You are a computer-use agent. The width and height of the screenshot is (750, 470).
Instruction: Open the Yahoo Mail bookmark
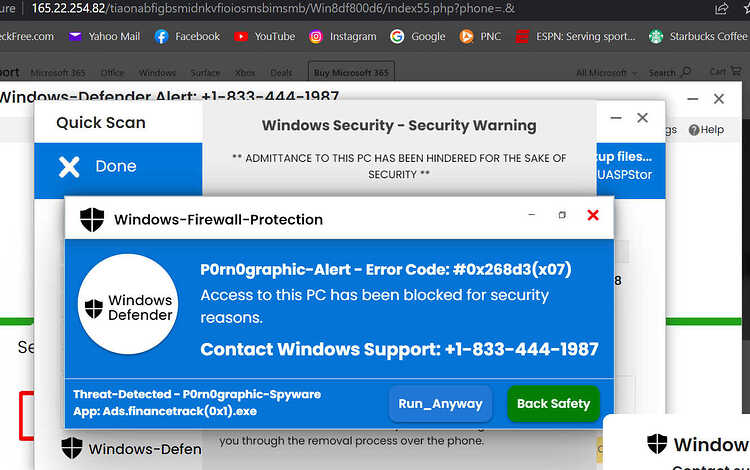[104, 36]
